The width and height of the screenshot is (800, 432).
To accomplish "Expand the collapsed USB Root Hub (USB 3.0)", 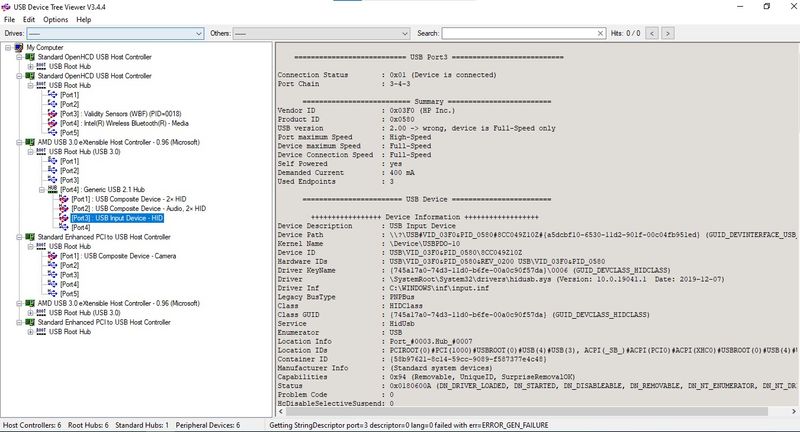I will click(x=30, y=312).
